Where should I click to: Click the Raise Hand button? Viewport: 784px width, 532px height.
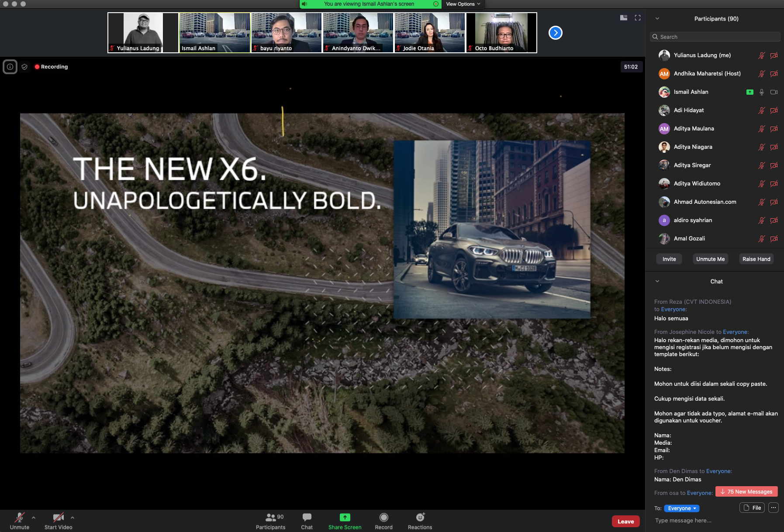point(756,259)
